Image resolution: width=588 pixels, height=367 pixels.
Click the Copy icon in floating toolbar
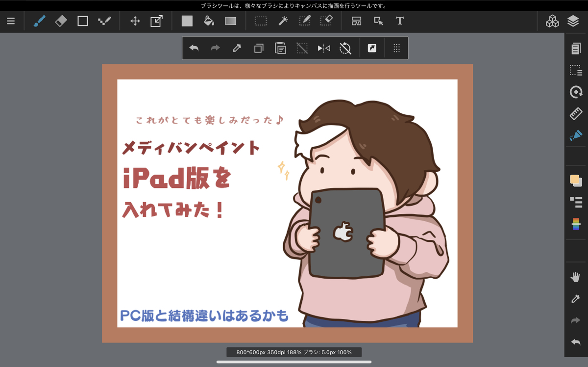click(x=259, y=48)
